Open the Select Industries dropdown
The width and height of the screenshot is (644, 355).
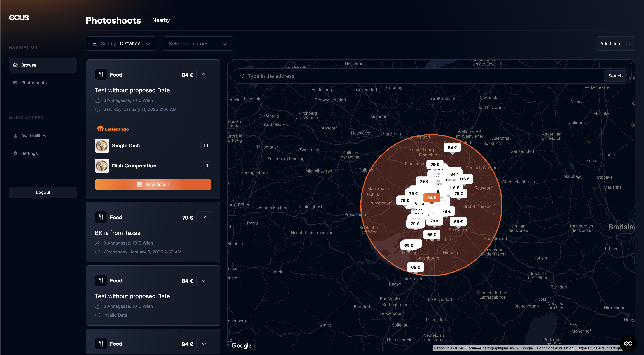click(x=198, y=44)
